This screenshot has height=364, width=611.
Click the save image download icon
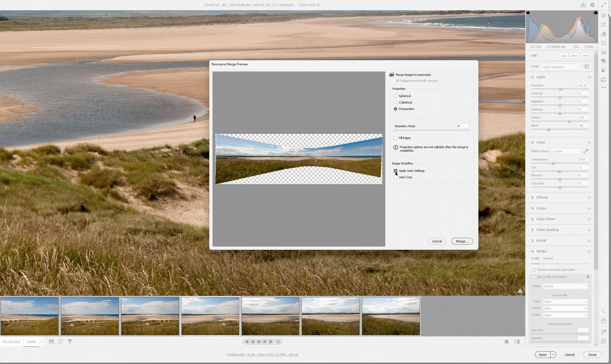pyautogui.click(x=583, y=5)
